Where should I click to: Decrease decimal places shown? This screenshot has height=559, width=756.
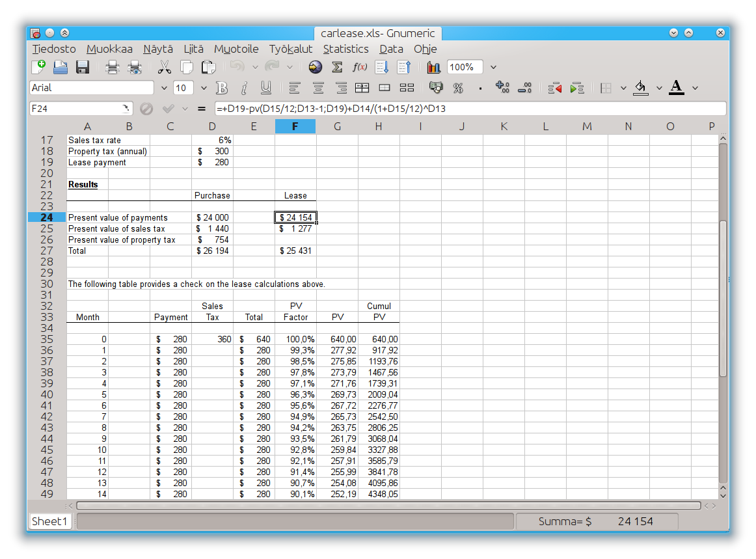(x=524, y=88)
